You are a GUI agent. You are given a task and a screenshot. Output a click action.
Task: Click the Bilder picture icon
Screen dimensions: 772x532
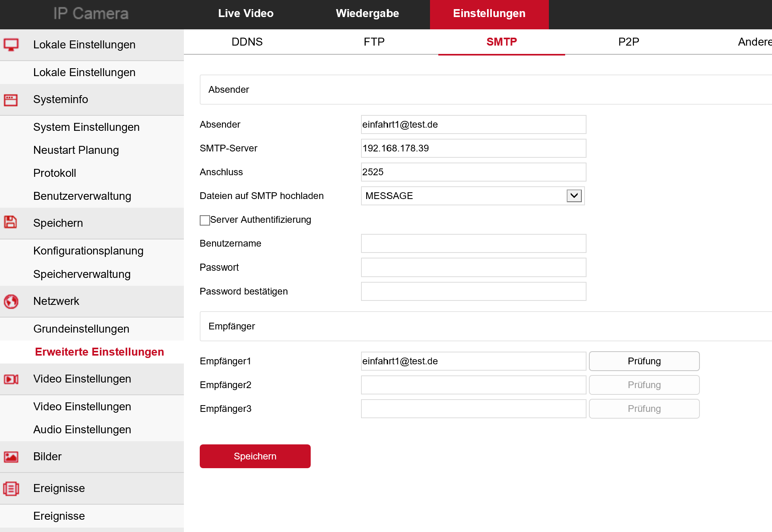coord(11,457)
